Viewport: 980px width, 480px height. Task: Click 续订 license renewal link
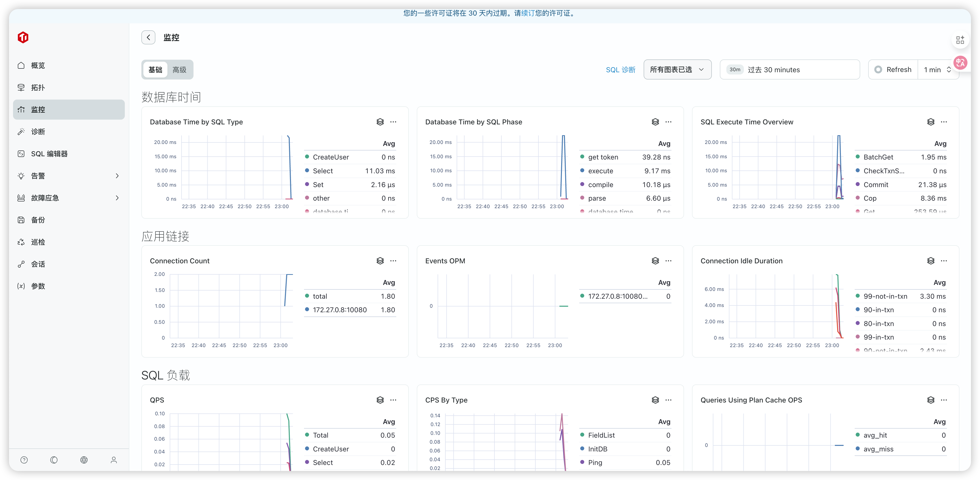click(528, 13)
